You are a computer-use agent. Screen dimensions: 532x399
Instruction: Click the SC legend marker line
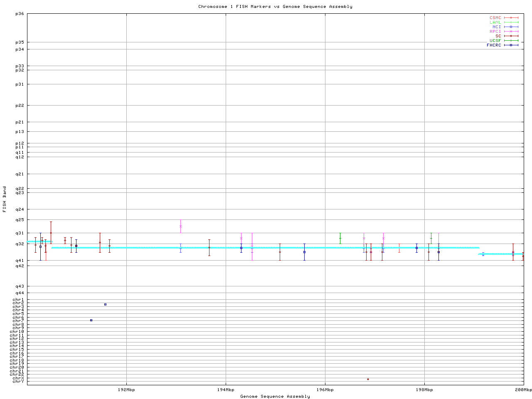[511, 36]
